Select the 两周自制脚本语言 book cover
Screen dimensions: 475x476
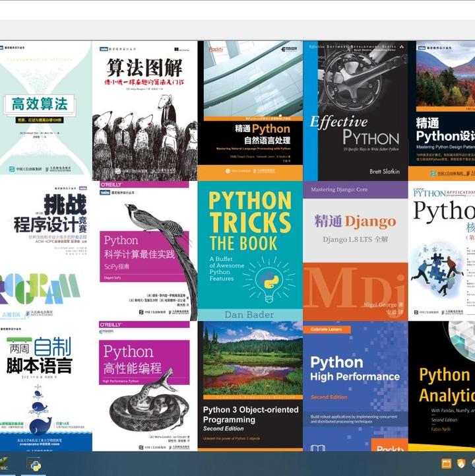(46, 386)
